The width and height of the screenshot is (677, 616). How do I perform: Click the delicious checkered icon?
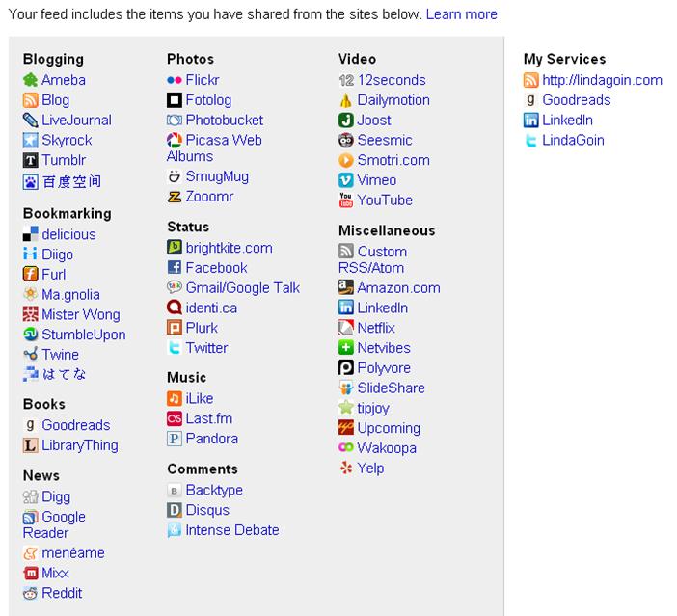click(x=30, y=234)
